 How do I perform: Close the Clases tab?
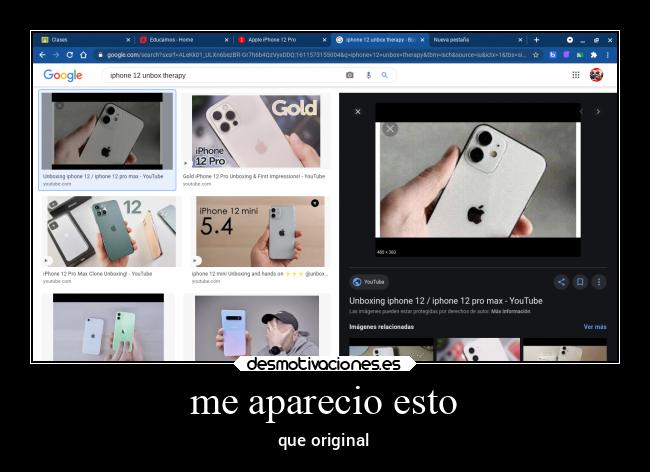click(128, 40)
